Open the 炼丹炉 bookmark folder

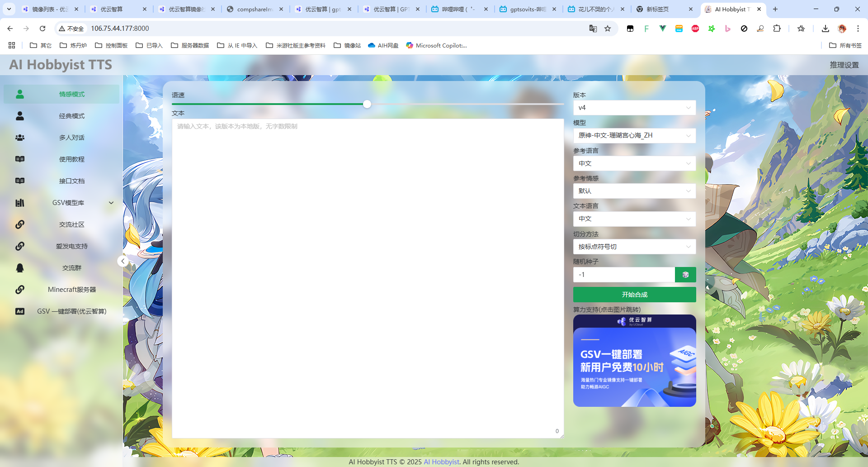coord(73,45)
